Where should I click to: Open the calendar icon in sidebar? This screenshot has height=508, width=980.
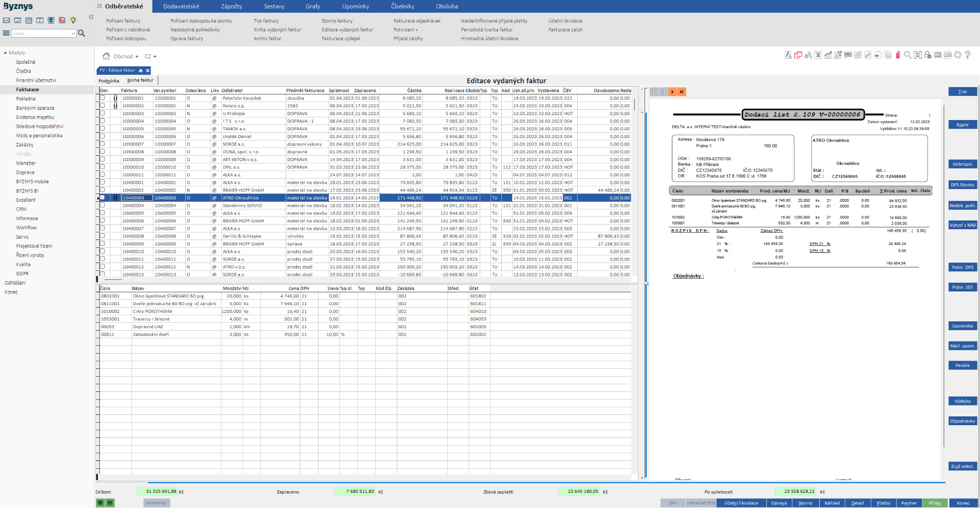pos(29,20)
